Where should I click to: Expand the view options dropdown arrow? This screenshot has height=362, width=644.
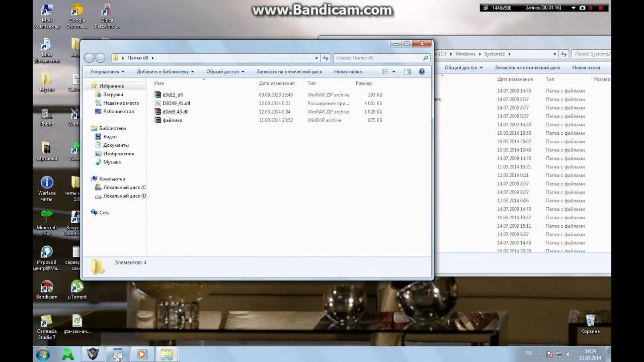(393, 71)
